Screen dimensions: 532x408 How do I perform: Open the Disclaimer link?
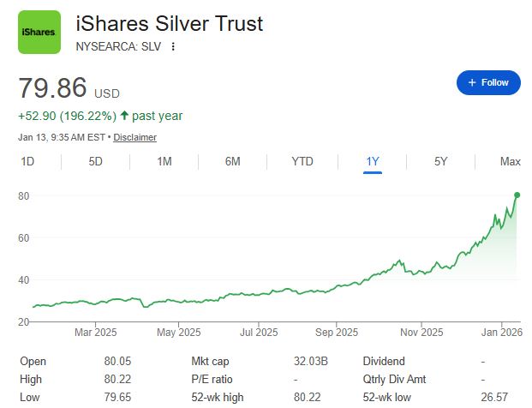pos(134,137)
